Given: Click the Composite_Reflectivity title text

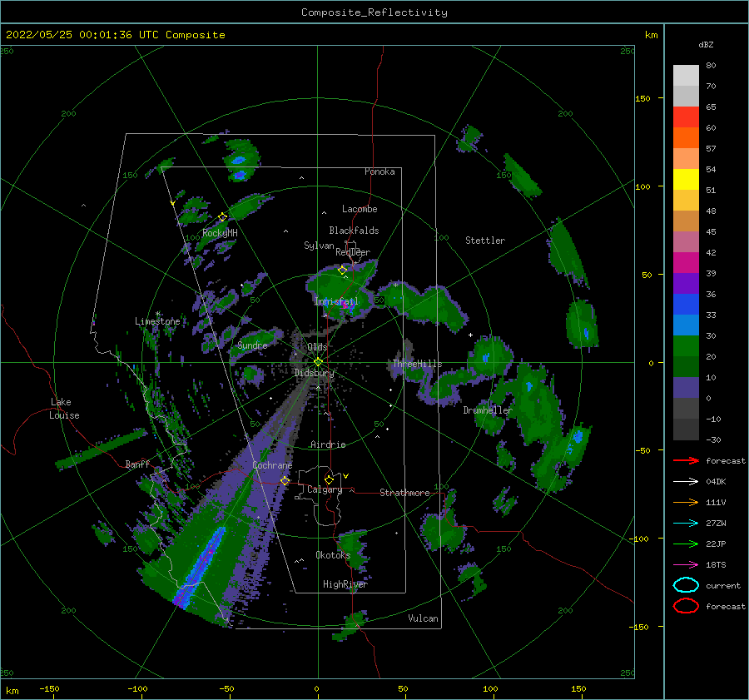Looking at the screenshot, I should pyautogui.click(x=374, y=12).
